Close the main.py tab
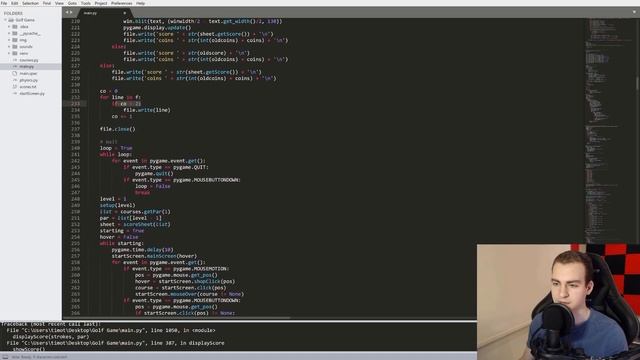This screenshot has height=360, width=640. pyautogui.click(x=124, y=13)
